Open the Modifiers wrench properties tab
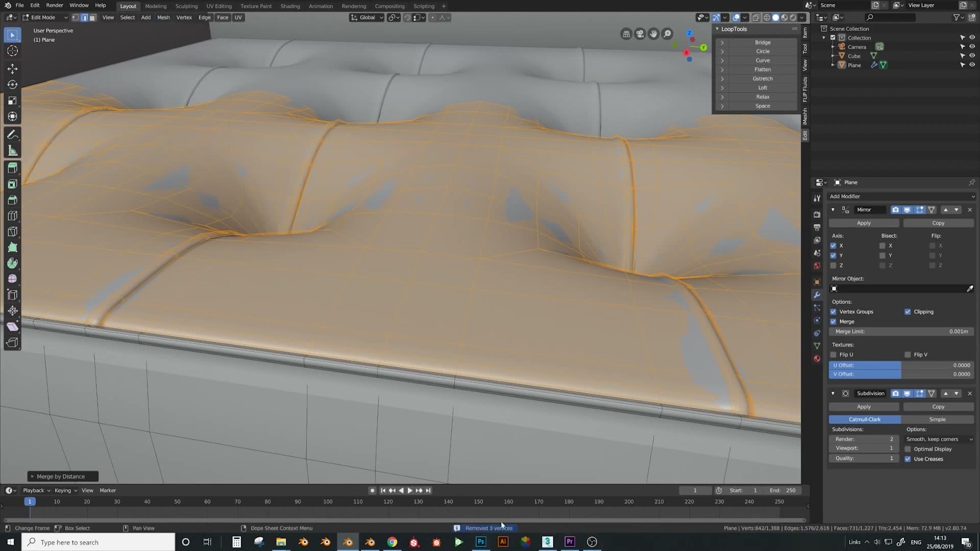Screen dimensions: 980x551 [817, 295]
